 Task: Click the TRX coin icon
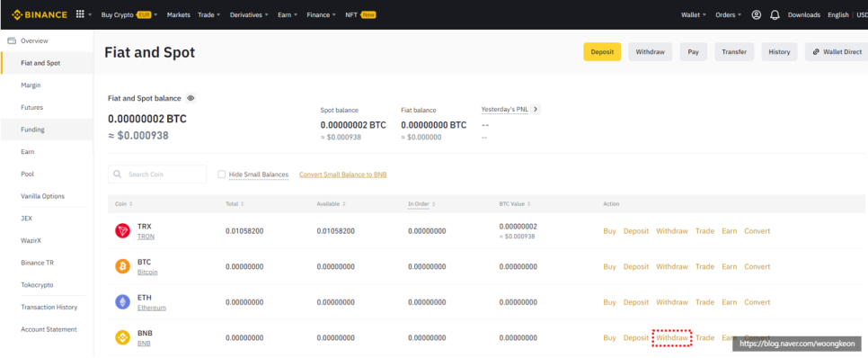coord(122,231)
